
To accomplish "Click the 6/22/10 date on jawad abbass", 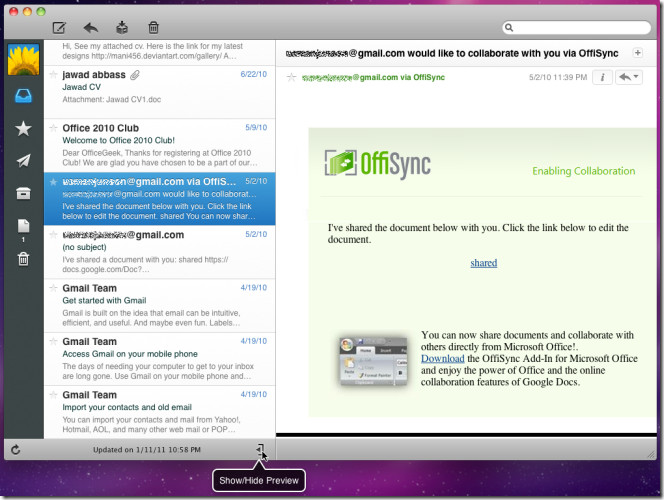I will click(254, 74).
